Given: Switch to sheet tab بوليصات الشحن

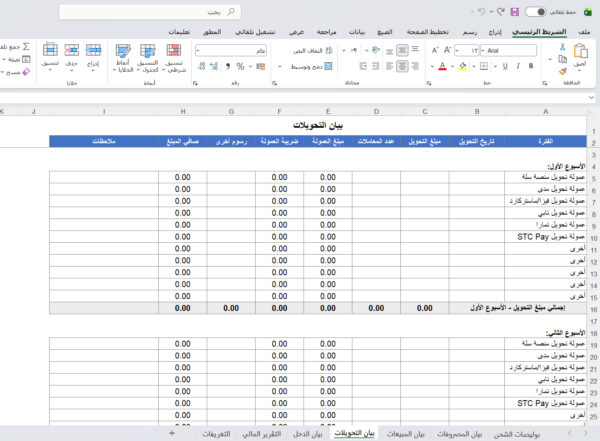Looking at the screenshot, I should pos(516,434).
